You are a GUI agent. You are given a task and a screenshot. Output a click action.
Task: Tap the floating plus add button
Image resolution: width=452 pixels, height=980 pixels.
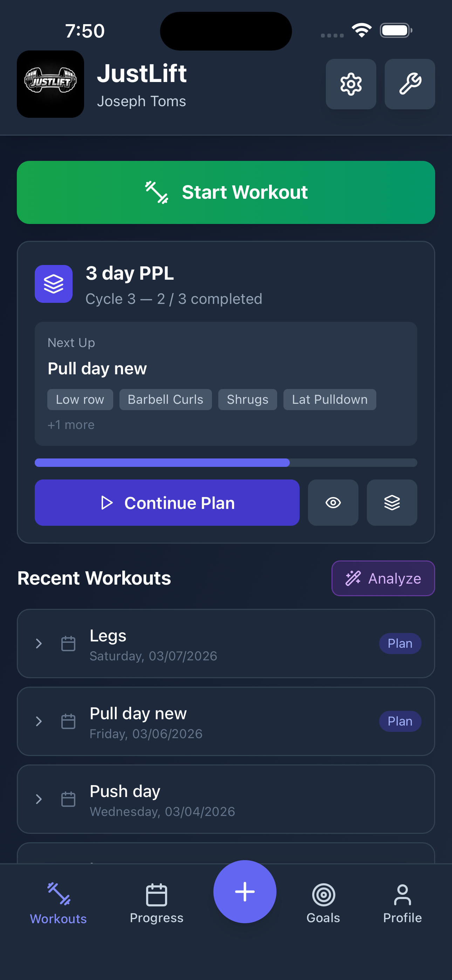(x=245, y=891)
